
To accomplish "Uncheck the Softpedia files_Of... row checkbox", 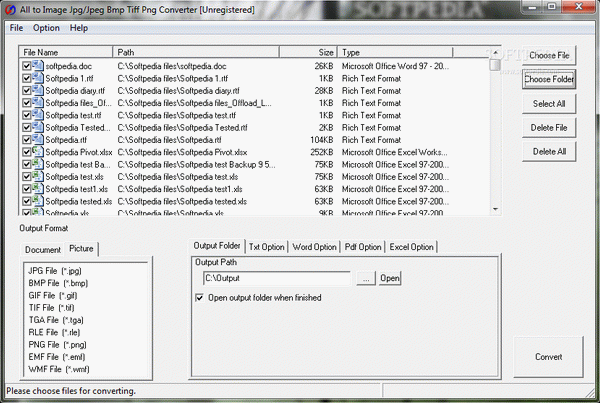I will (26, 103).
